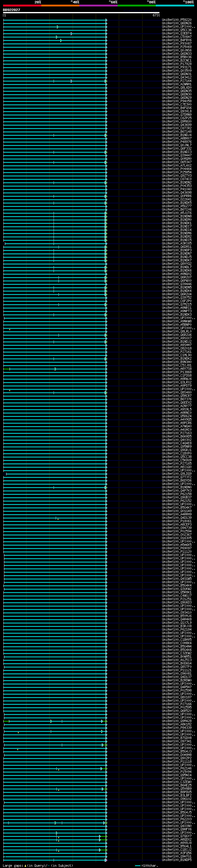Select hit label UniRef100_B2CNC1
The width and height of the screenshot is (197, 868).
[x=177, y=60]
